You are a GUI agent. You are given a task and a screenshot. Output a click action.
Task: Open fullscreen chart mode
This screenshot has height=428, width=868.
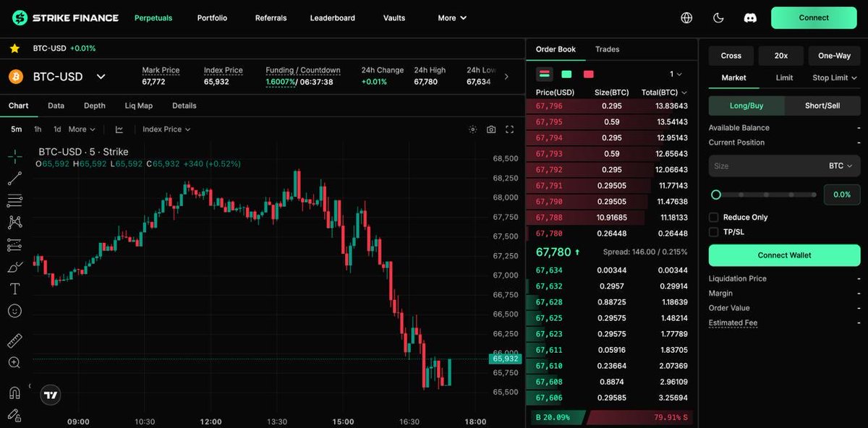pos(509,129)
